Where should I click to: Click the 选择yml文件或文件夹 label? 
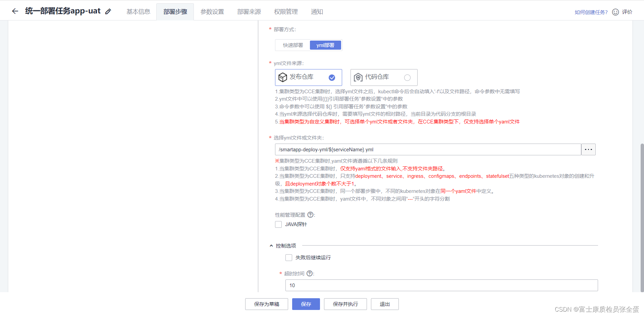pos(299,138)
